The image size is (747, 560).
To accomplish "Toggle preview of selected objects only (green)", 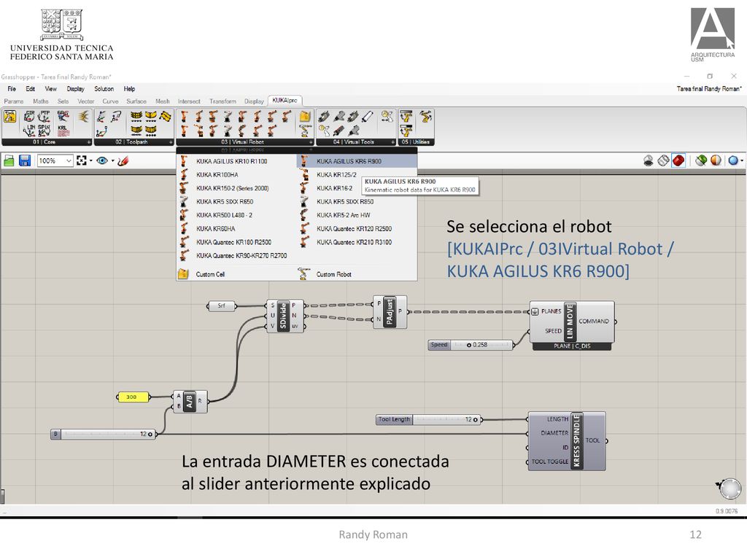I will pos(701,160).
